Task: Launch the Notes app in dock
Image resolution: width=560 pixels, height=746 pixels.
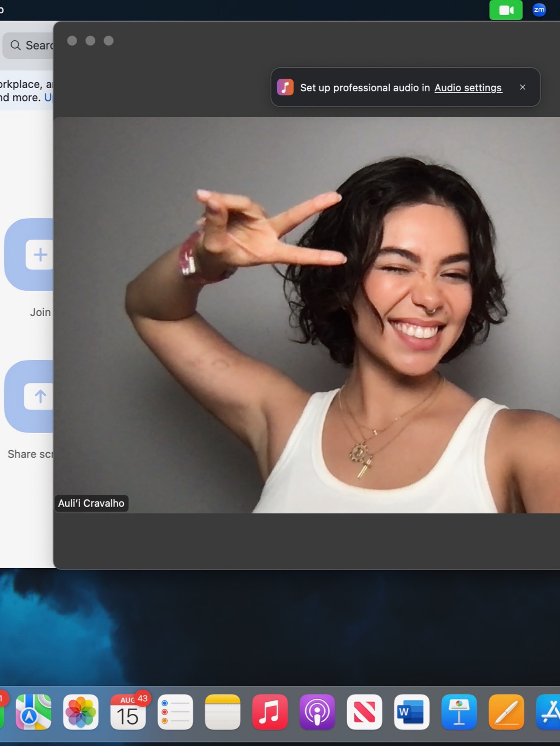Action: [222, 712]
